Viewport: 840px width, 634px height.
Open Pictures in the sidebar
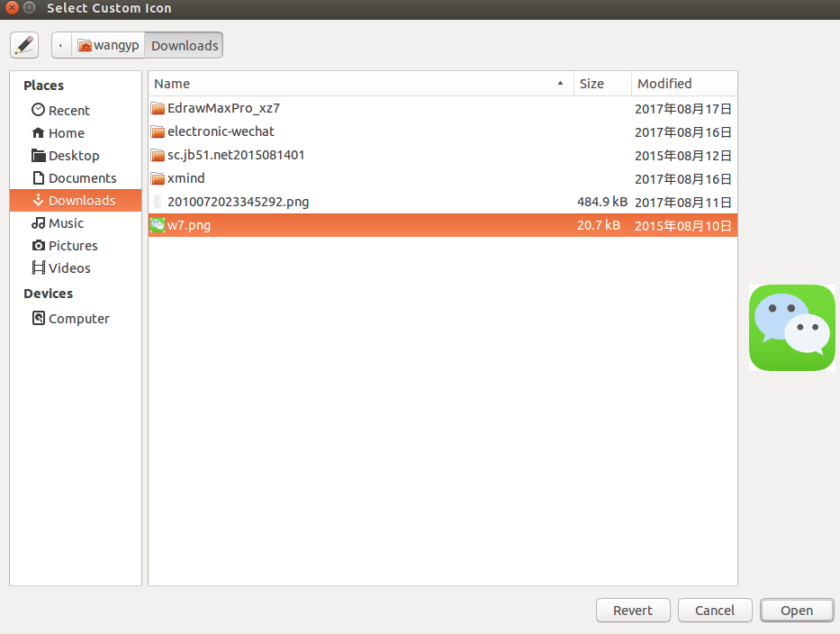point(72,246)
